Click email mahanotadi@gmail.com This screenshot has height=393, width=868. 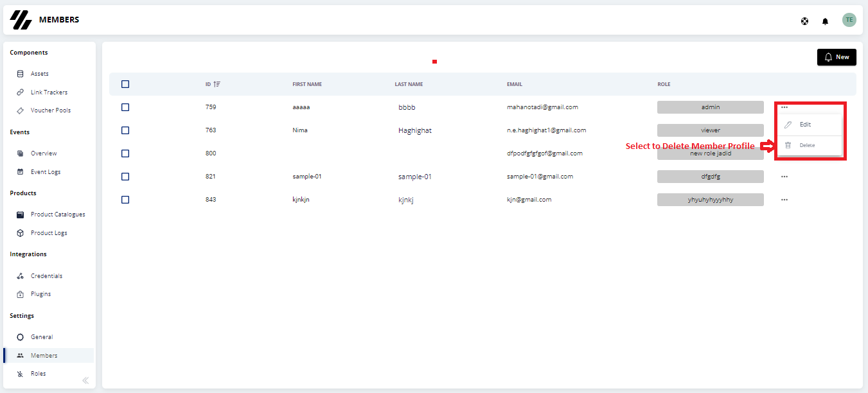[x=542, y=107]
